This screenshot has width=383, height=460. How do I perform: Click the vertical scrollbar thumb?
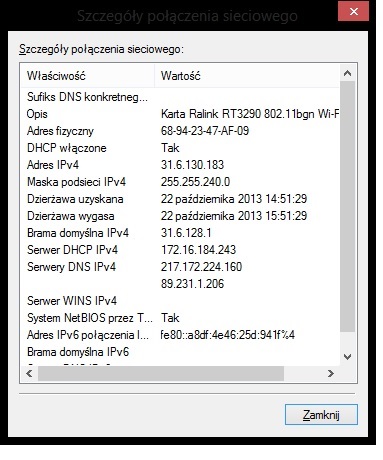348,206
